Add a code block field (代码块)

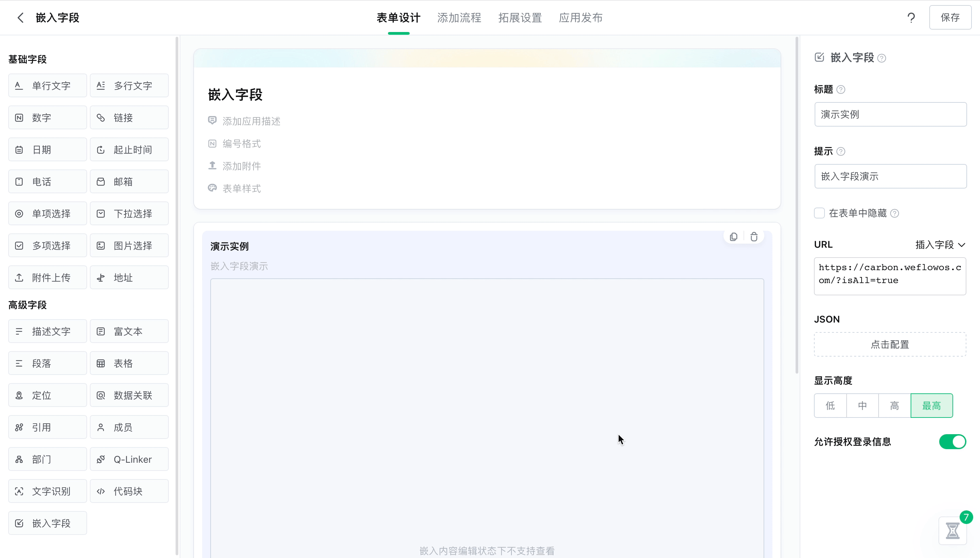(129, 491)
